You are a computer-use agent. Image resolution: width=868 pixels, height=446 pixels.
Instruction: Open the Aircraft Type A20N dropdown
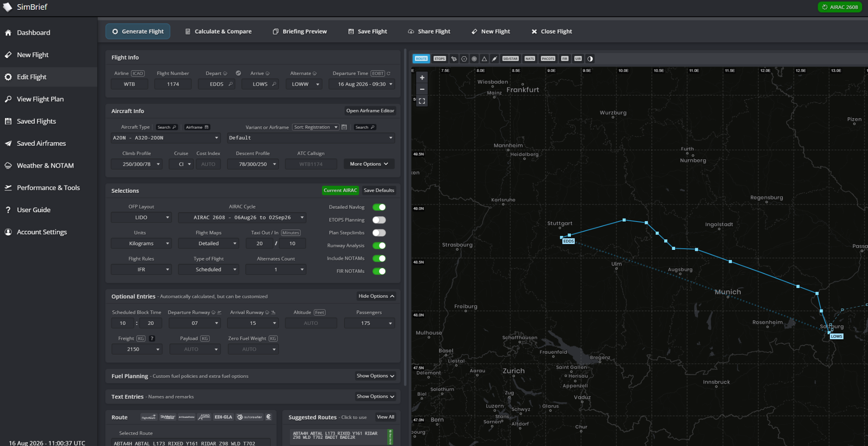point(166,138)
